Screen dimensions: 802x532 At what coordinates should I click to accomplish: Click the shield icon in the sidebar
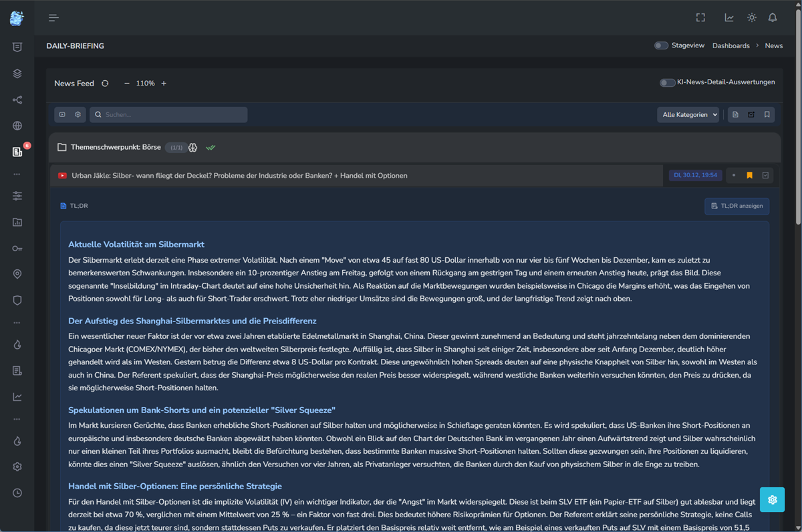coord(17,300)
